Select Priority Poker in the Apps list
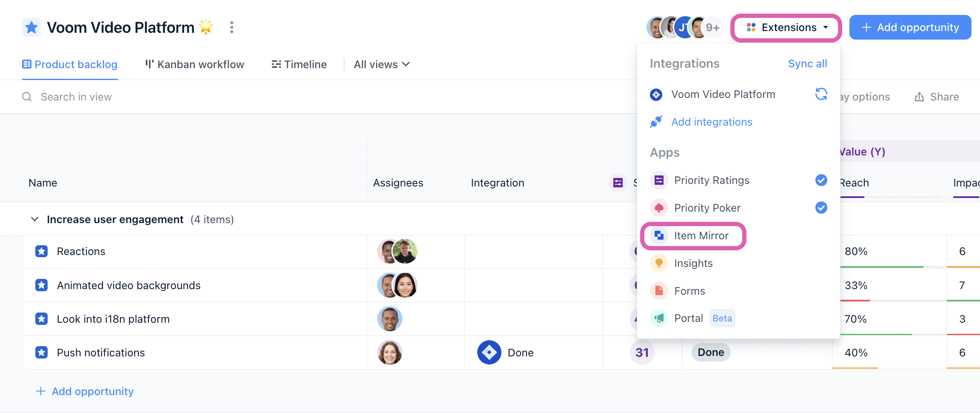 [738, 208]
